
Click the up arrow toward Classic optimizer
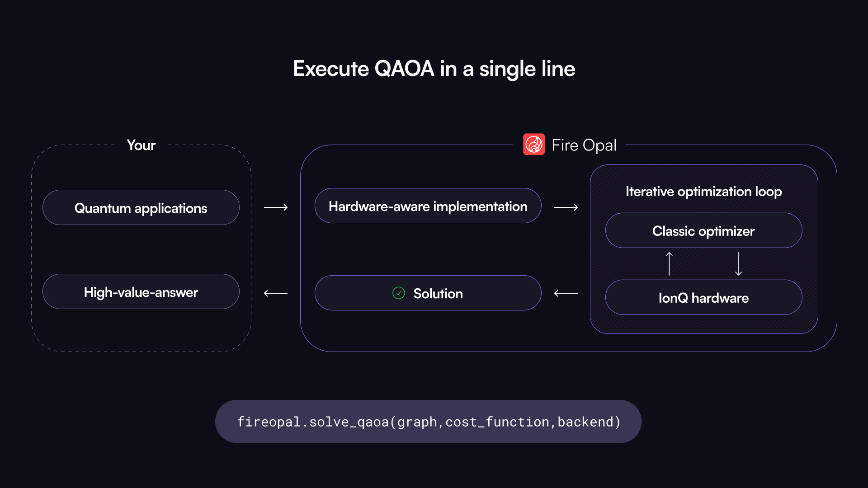point(670,264)
